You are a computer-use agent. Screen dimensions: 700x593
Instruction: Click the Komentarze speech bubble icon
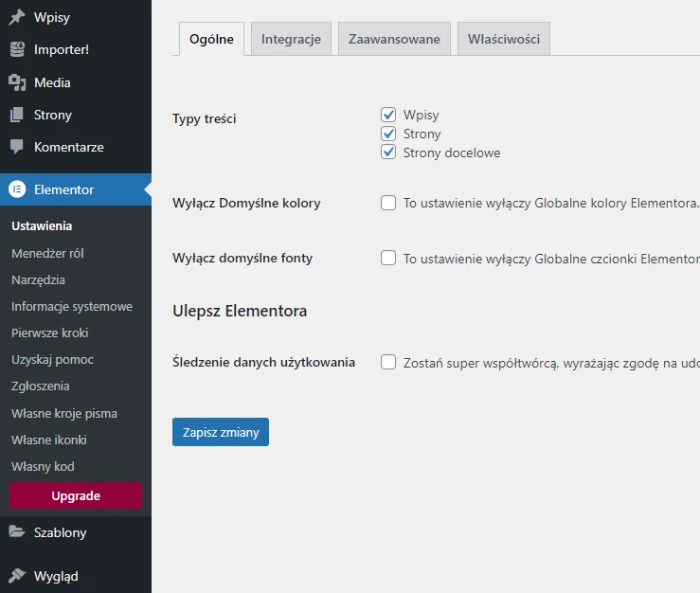pos(17,147)
